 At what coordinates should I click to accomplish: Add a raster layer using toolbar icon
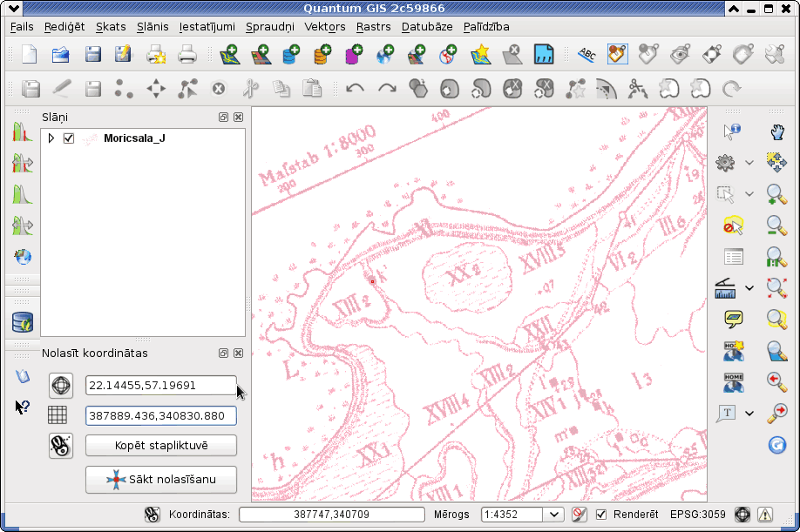[x=261, y=54]
